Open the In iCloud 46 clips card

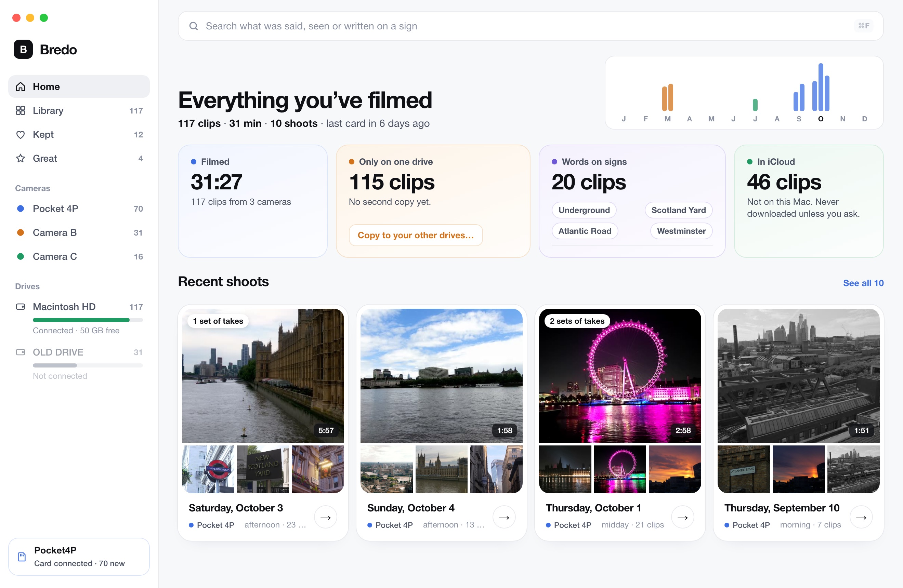click(x=809, y=201)
